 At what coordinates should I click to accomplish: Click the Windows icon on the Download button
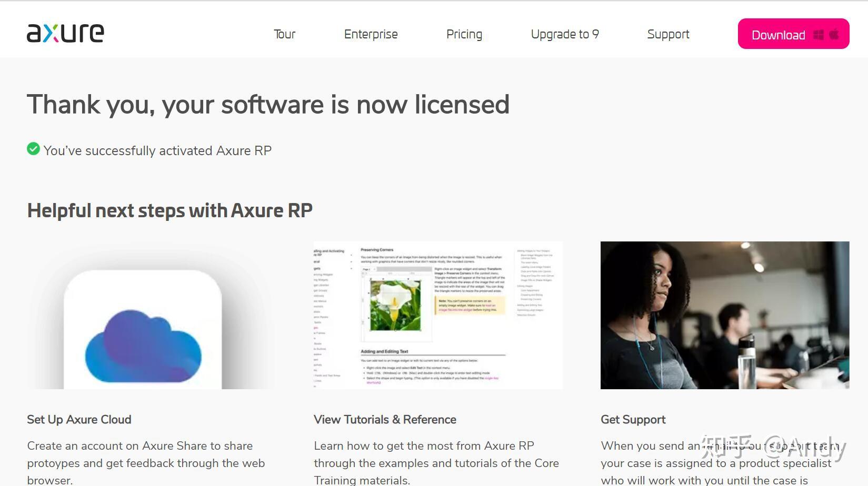[x=818, y=34]
